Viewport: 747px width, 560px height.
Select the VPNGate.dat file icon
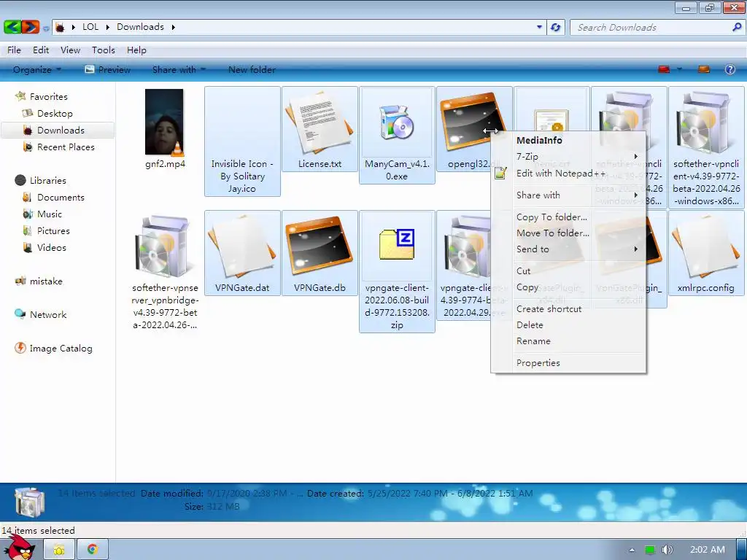[242, 246]
